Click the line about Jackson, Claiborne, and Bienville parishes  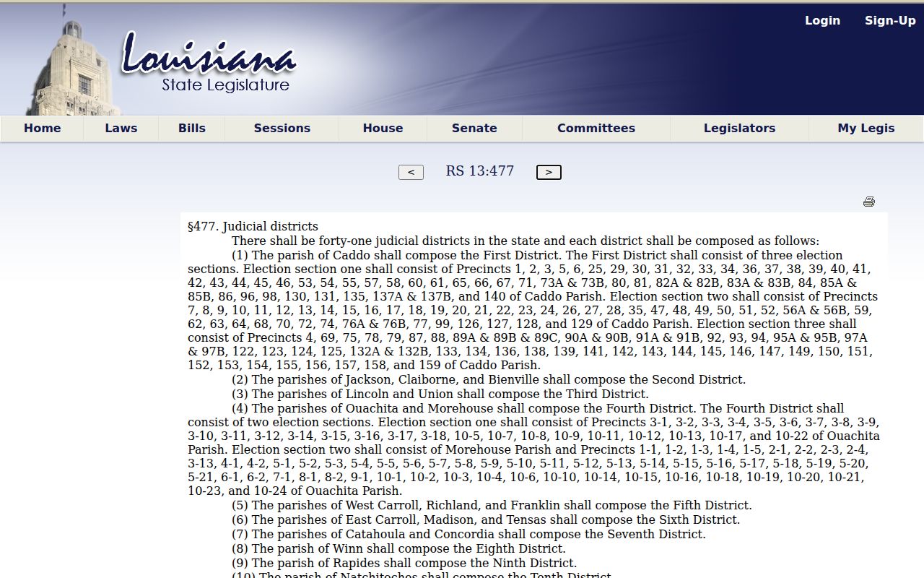[489, 380]
